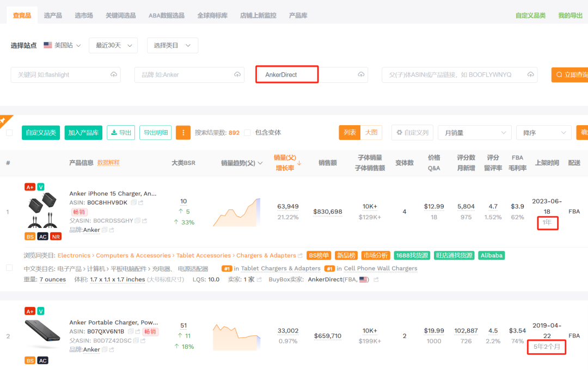Screen dimensions: 588x370
Task: Click the upload icon in brand field
Action: 237,75
